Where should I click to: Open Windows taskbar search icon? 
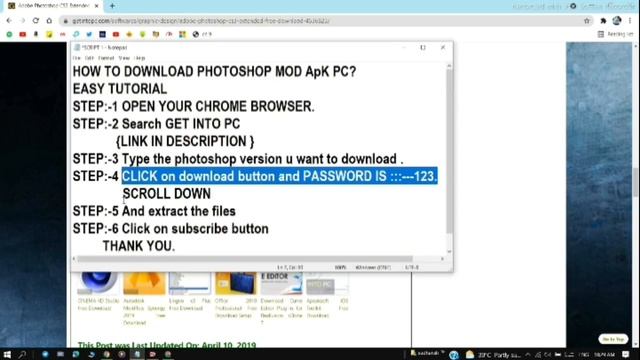click(x=22, y=354)
